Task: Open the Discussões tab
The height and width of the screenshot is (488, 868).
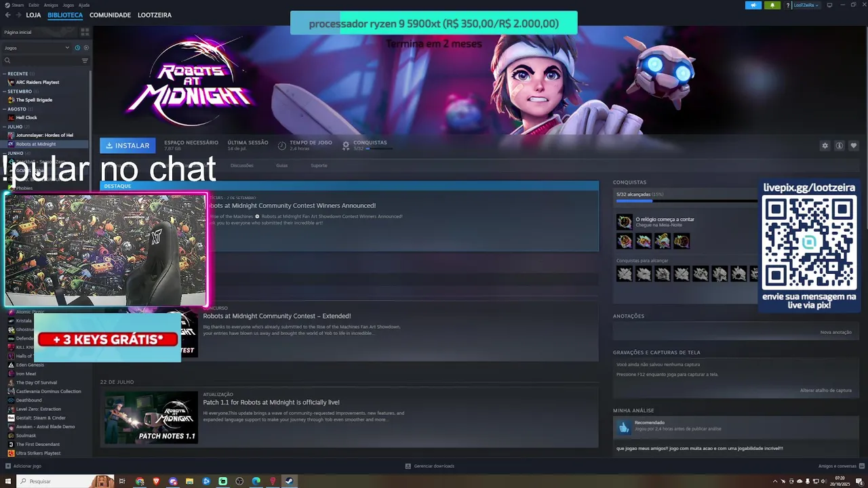Action: (x=242, y=165)
